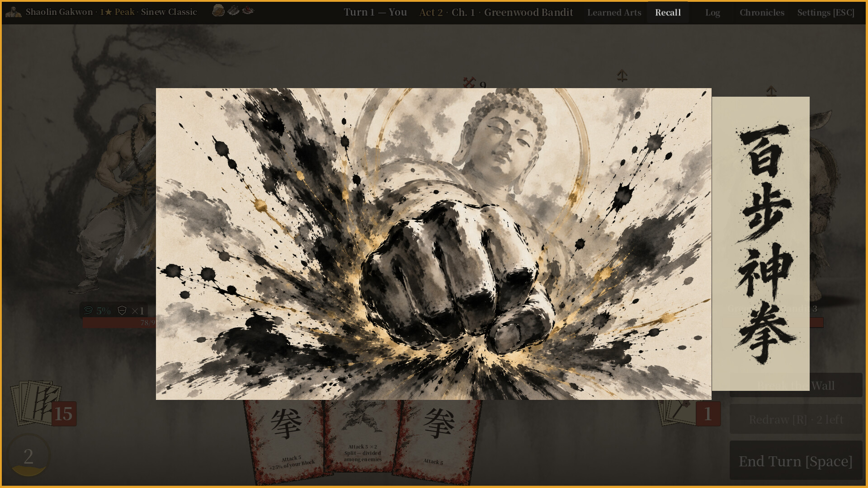868x488 pixels.
Task: Play the plain Attack 5 fist card
Action: tap(437, 441)
